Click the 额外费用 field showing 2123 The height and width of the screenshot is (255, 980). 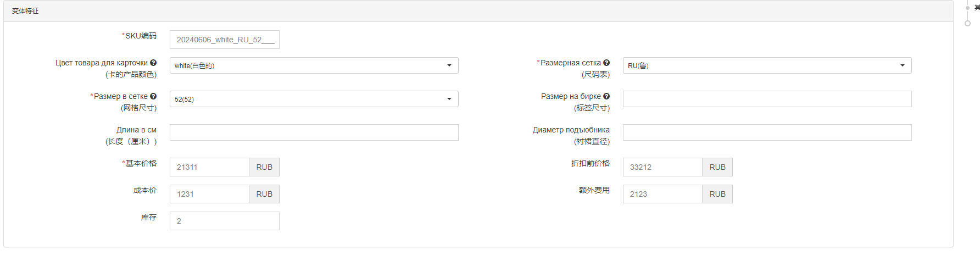point(662,194)
